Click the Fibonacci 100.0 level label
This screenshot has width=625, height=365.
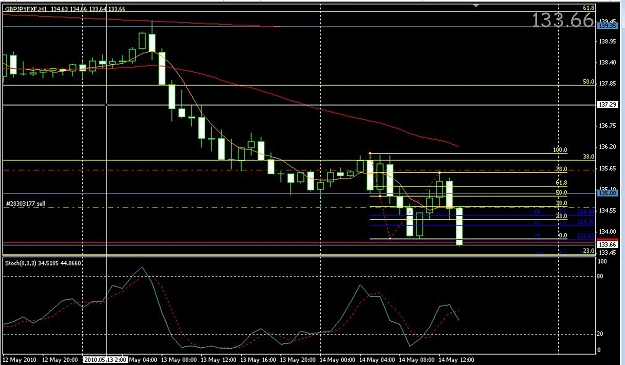tap(560, 150)
